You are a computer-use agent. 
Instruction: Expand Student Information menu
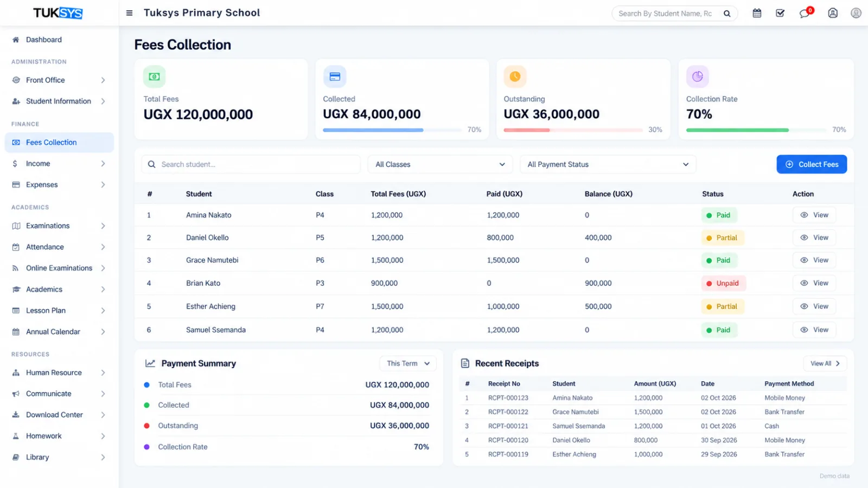tap(60, 101)
